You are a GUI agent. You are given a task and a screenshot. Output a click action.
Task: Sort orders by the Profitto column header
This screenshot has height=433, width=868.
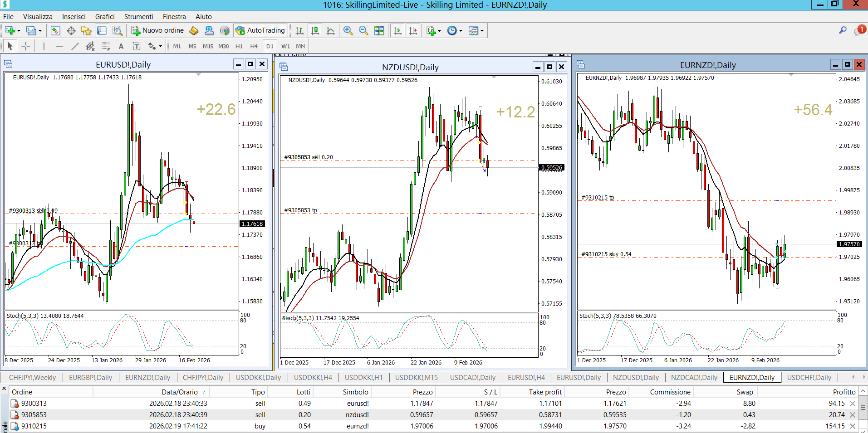844,392
